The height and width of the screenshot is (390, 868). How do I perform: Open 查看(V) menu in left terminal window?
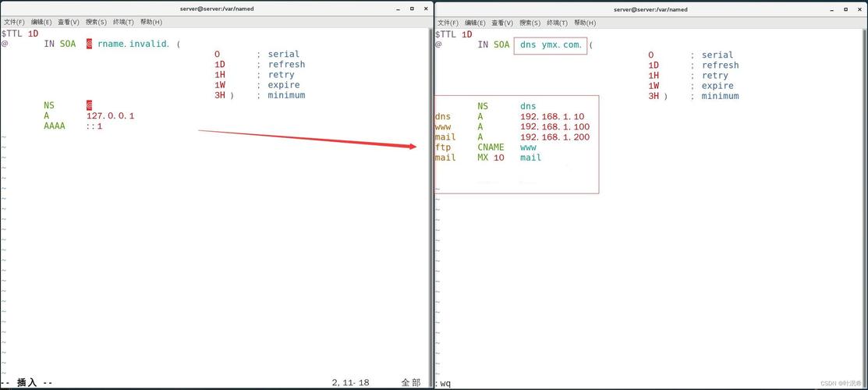[x=69, y=22]
